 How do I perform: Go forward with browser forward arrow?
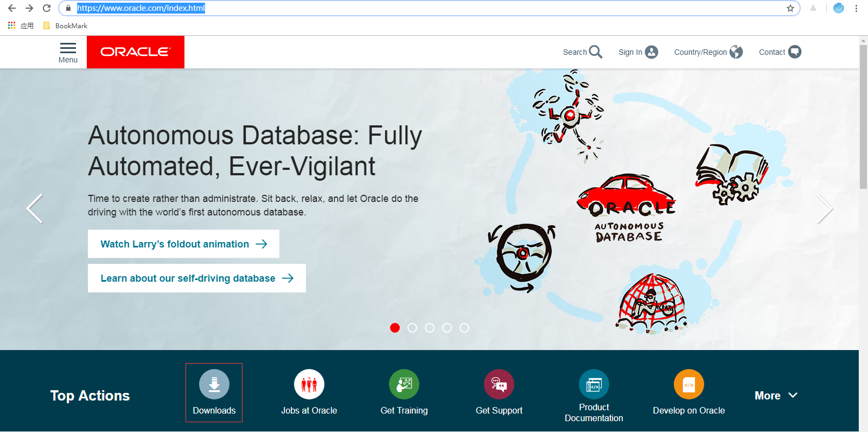pyautogui.click(x=29, y=8)
